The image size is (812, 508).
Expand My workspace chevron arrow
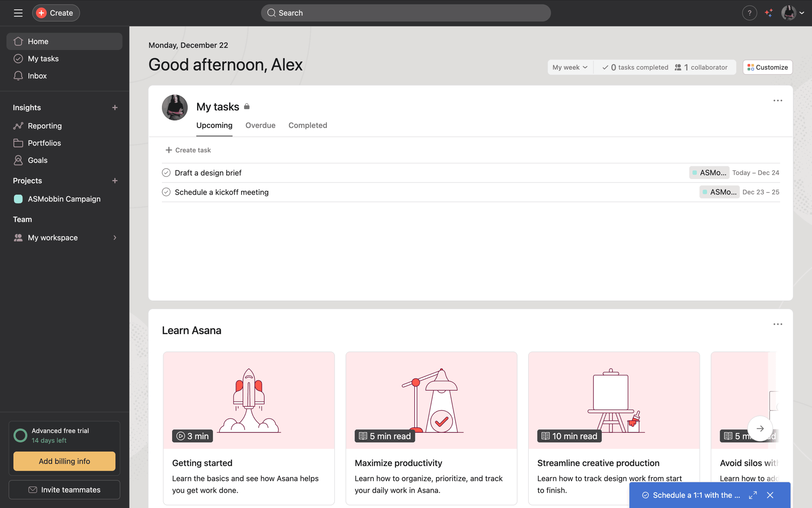115,238
